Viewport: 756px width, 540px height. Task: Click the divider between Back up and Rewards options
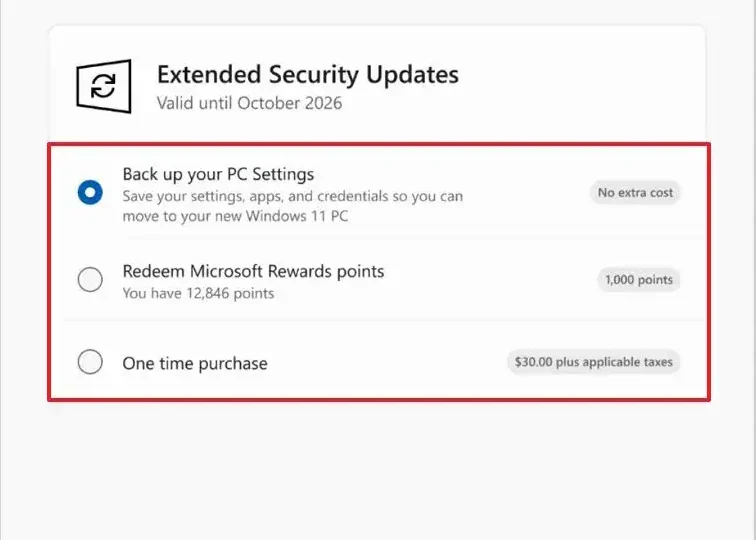point(379,238)
